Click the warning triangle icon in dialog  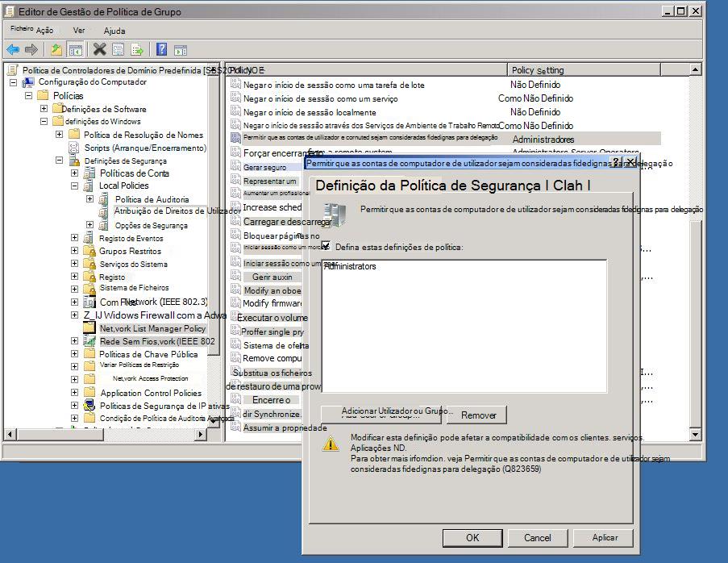pyautogui.click(x=331, y=444)
